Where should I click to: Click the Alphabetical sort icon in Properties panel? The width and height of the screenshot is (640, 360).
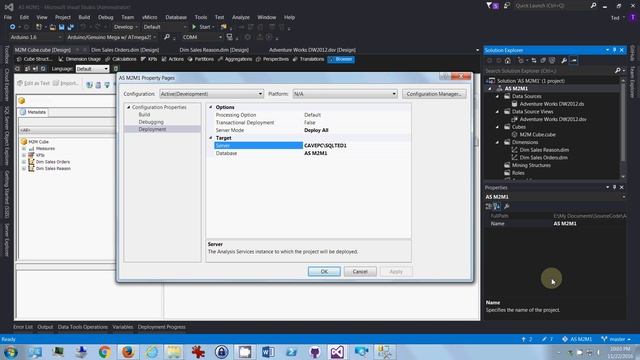tap(497, 207)
